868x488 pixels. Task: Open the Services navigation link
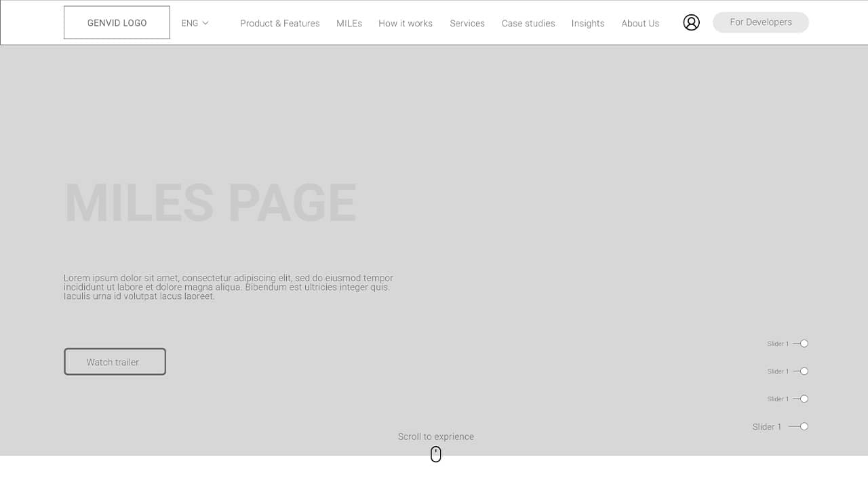pos(467,23)
